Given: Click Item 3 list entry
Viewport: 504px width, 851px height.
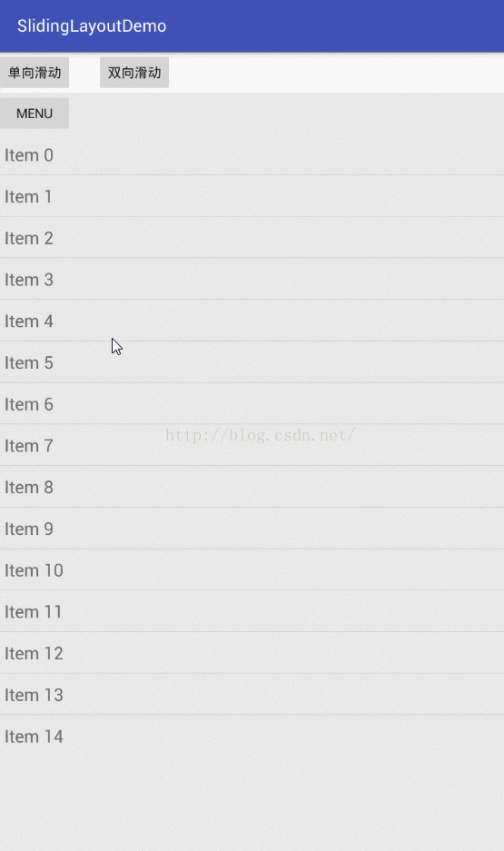Looking at the screenshot, I should [x=252, y=279].
